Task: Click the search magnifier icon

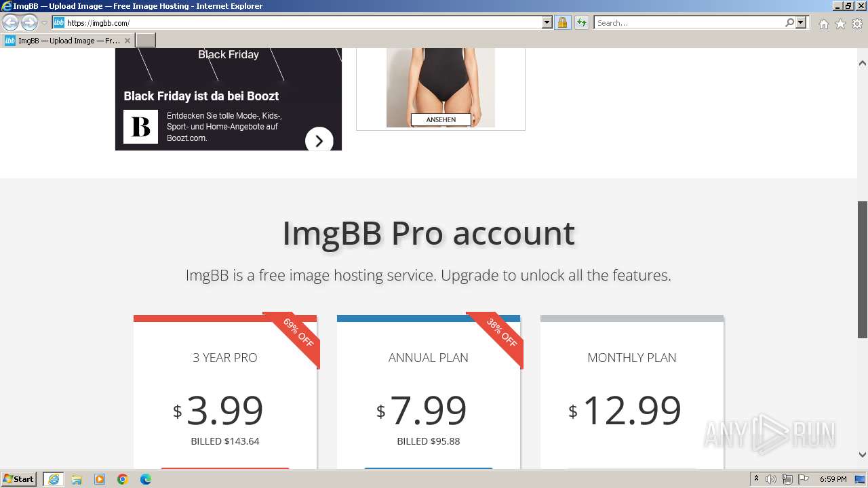Action: tap(789, 23)
